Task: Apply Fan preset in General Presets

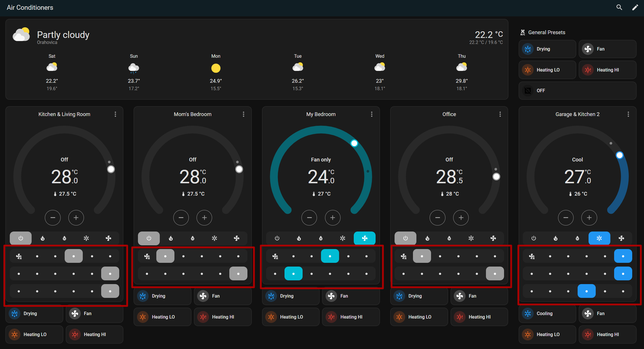Action: click(x=608, y=49)
